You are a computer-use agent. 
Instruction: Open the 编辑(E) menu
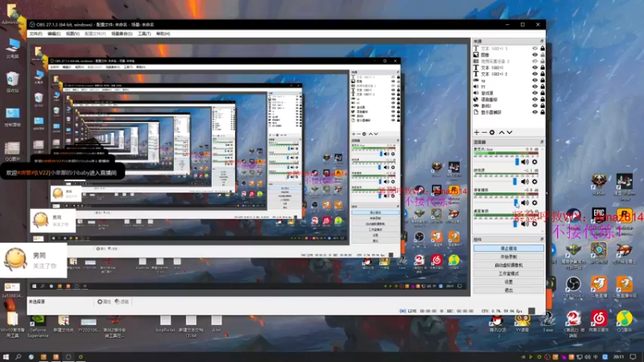tap(54, 34)
